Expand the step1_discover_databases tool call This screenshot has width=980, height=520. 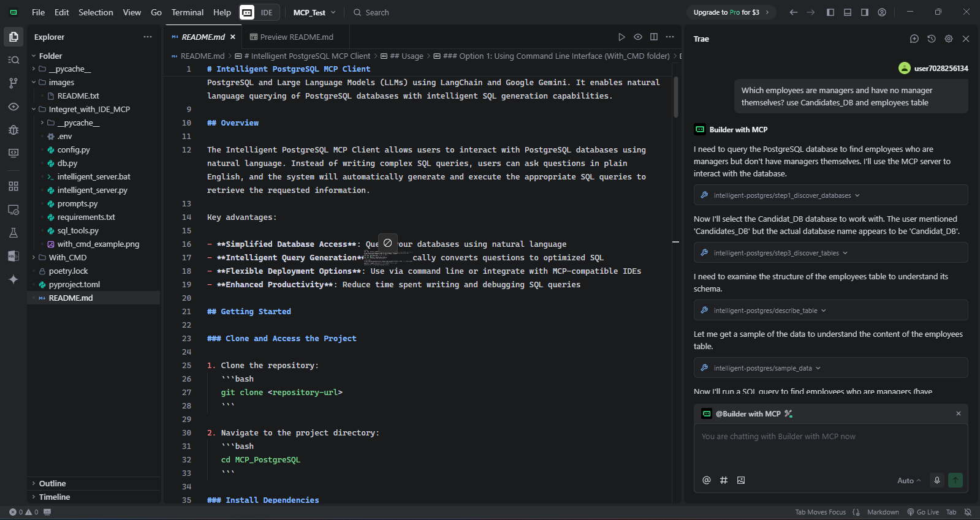830,195
